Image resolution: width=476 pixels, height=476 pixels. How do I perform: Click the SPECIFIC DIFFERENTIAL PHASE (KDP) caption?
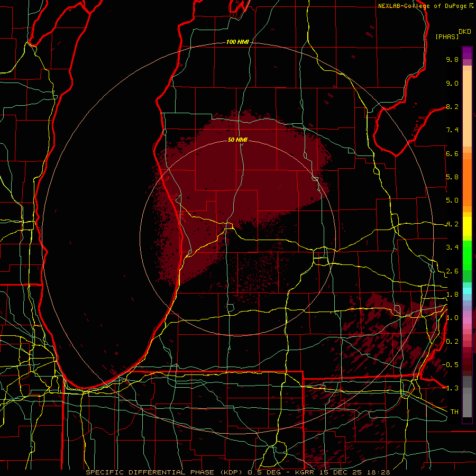click(x=164, y=472)
